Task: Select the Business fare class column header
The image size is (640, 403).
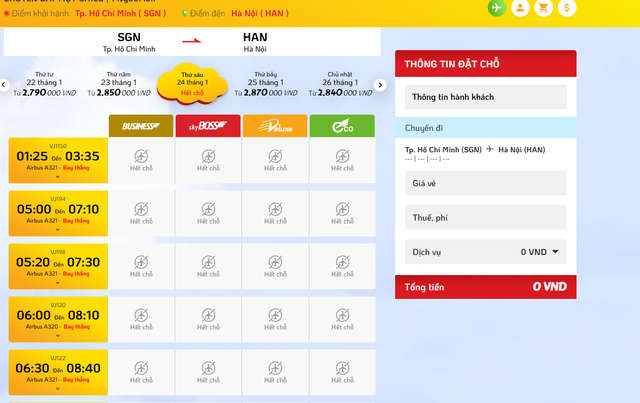Action: pyautogui.click(x=141, y=126)
